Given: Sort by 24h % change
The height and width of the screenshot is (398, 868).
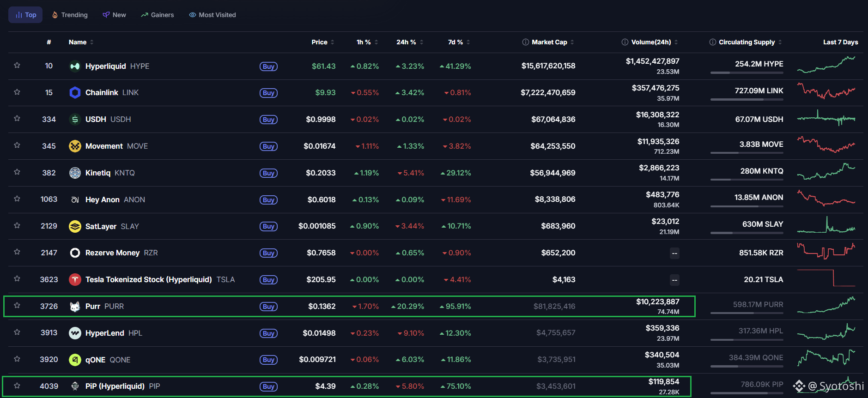Looking at the screenshot, I should click(409, 42).
